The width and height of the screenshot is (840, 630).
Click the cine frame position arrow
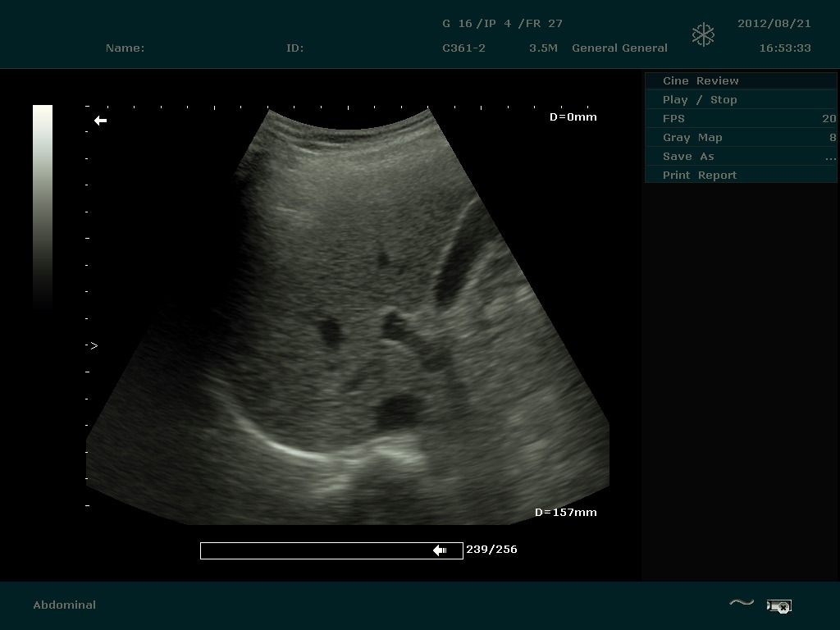pos(440,550)
